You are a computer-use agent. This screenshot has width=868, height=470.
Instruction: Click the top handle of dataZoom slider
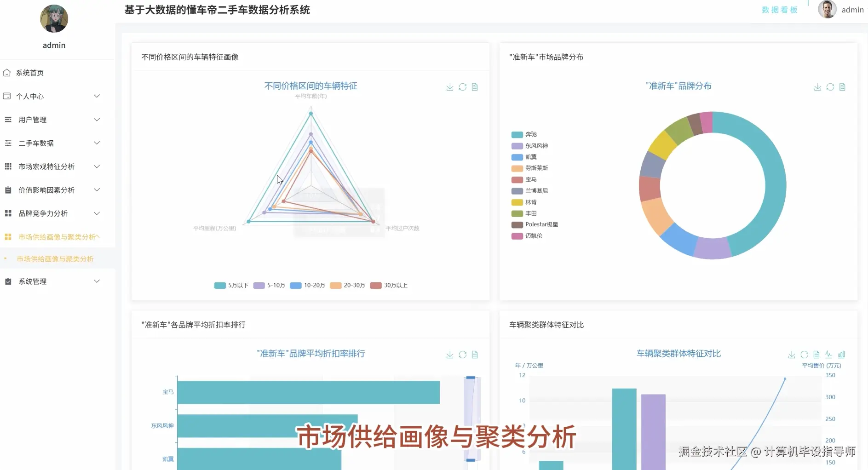click(471, 378)
